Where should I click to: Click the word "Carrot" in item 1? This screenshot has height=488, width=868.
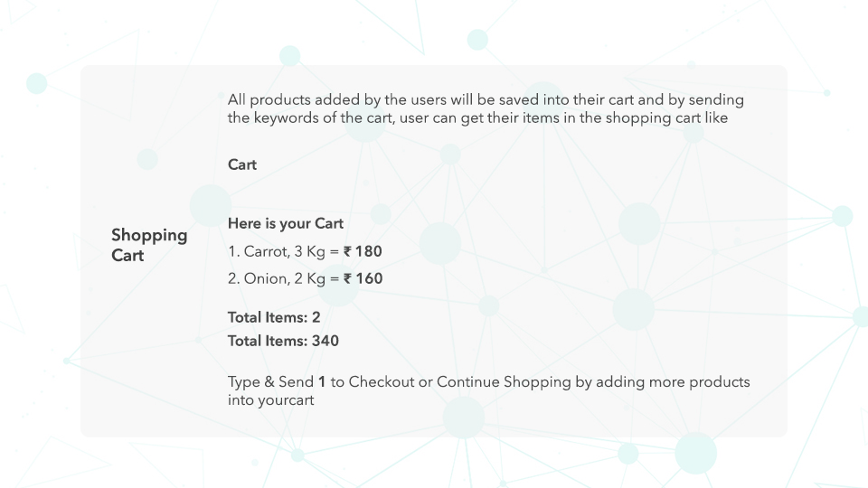point(265,251)
